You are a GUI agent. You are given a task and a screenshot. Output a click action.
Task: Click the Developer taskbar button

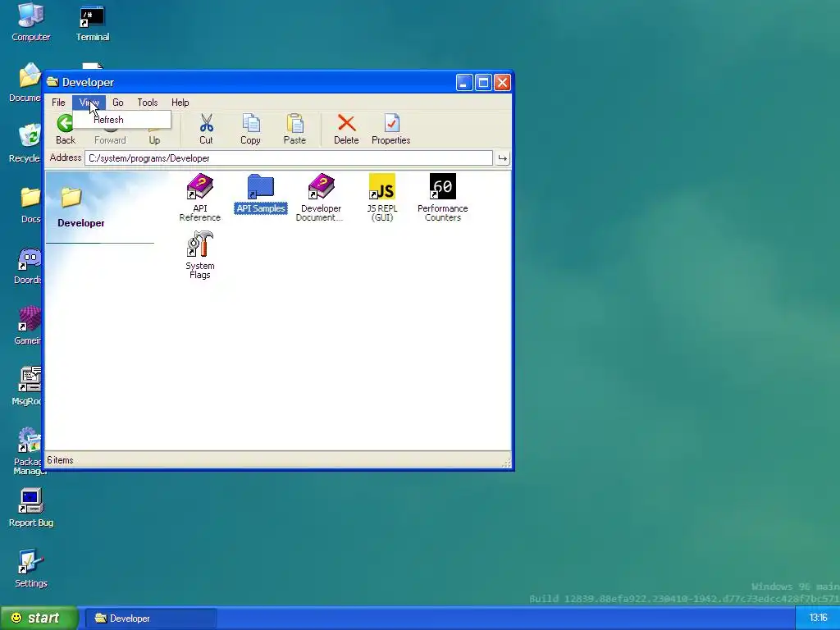pos(152,619)
